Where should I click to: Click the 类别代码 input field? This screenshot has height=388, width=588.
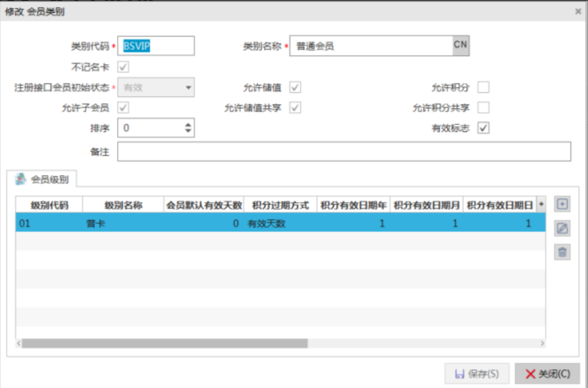(156, 46)
